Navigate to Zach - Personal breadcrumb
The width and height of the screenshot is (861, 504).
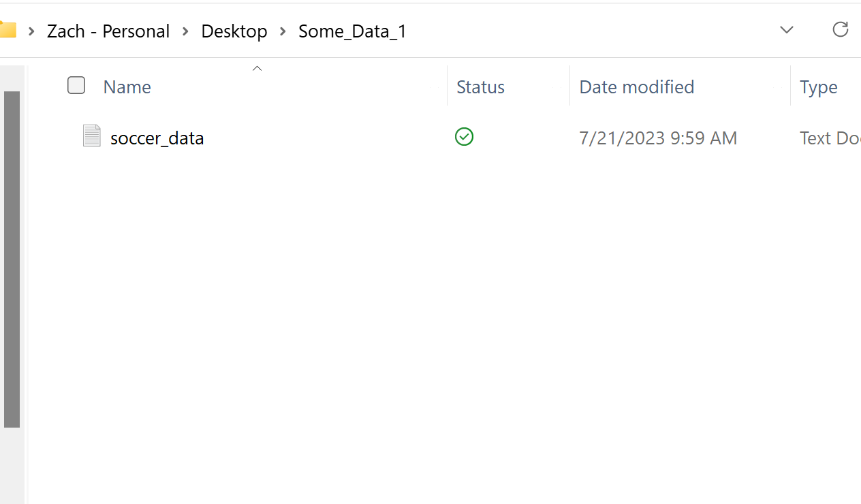tap(108, 31)
